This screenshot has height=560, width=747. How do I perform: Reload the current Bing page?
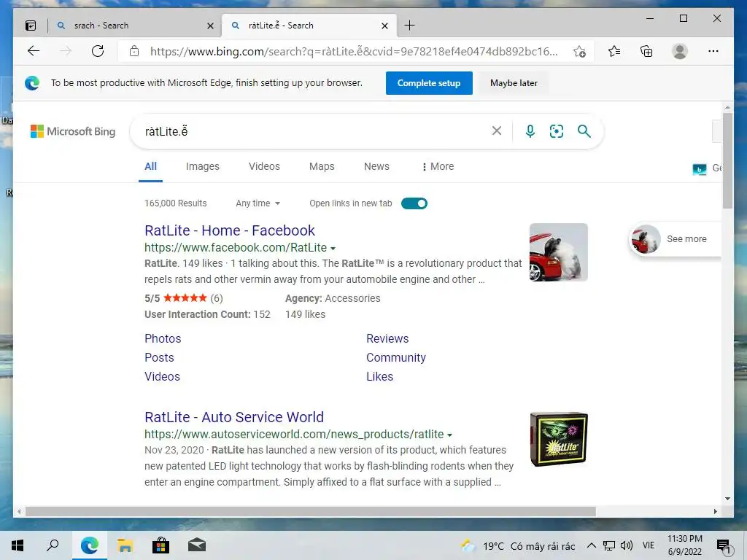(x=98, y=51)
